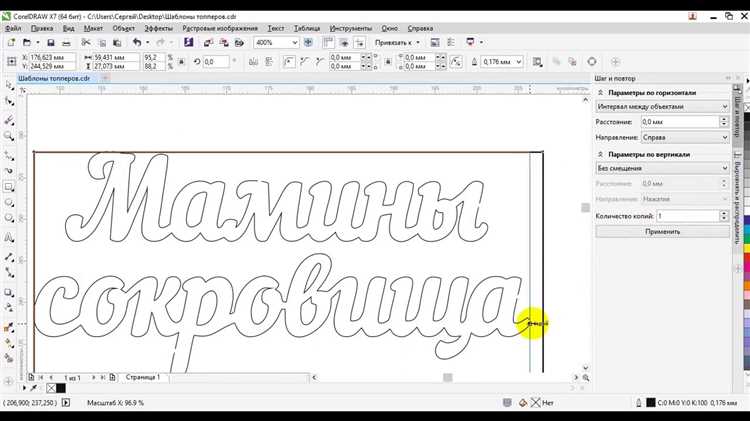
Task: Select the Pick tool
Action: click(x=9, y=85)
